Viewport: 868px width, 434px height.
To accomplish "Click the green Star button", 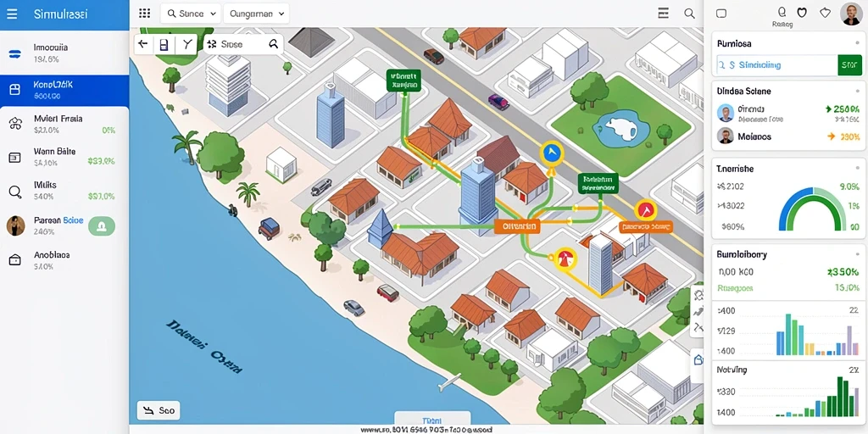I will pyautogui.click(x=849, y=64).
